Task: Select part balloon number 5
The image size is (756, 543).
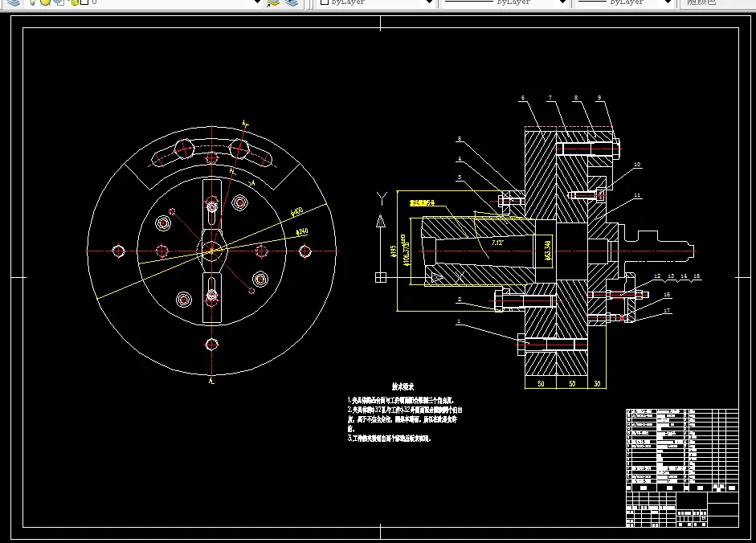Action: pos(460,139)
